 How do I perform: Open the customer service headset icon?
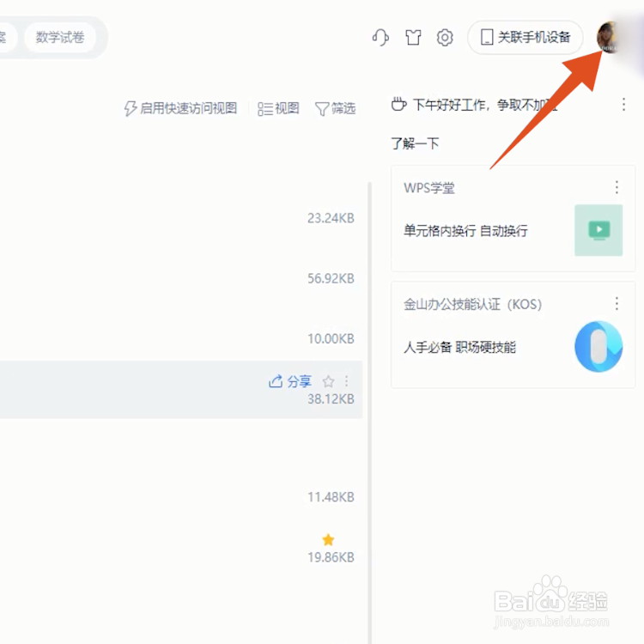(380, 38)
